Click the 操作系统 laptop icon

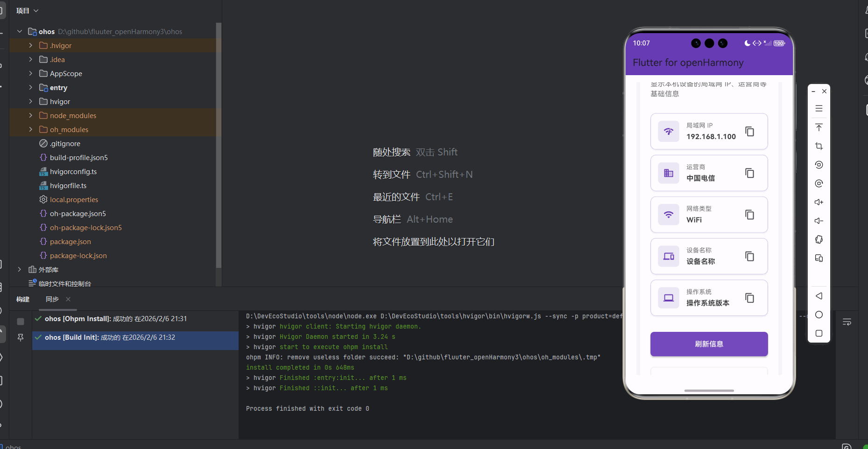tap(669, 298)
